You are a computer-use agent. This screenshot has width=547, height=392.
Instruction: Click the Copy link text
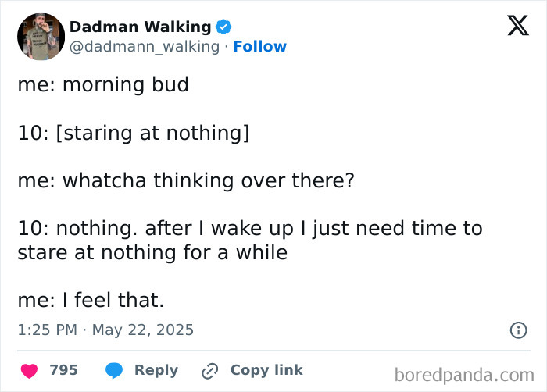pyautogui.click(x=266, y=370)
